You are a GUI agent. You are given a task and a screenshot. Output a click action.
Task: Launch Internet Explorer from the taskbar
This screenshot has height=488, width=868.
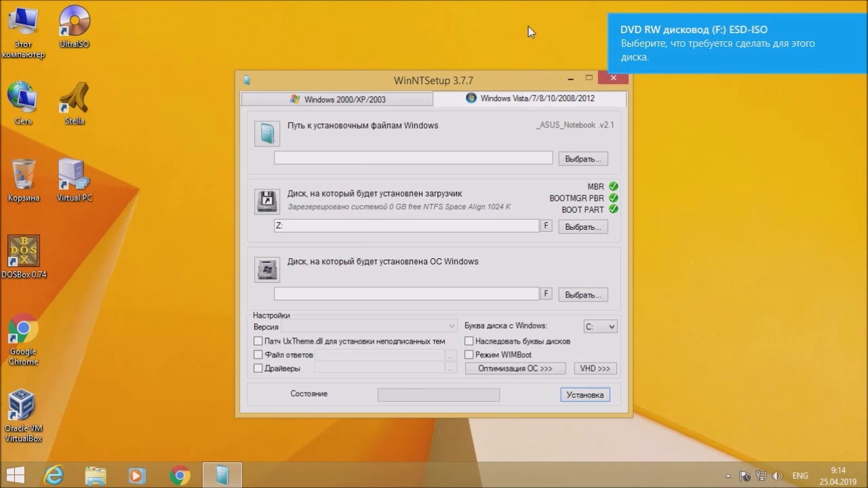54,475
